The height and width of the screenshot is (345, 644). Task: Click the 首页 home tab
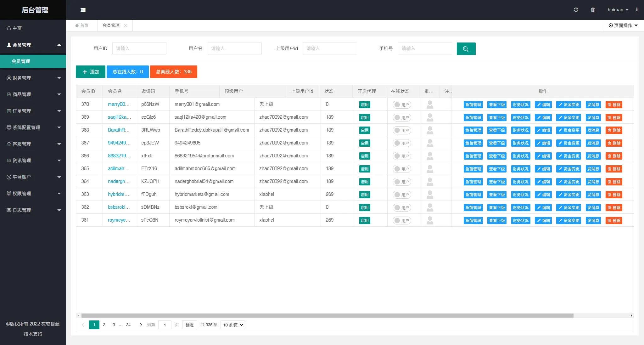(x=82, y=25)
